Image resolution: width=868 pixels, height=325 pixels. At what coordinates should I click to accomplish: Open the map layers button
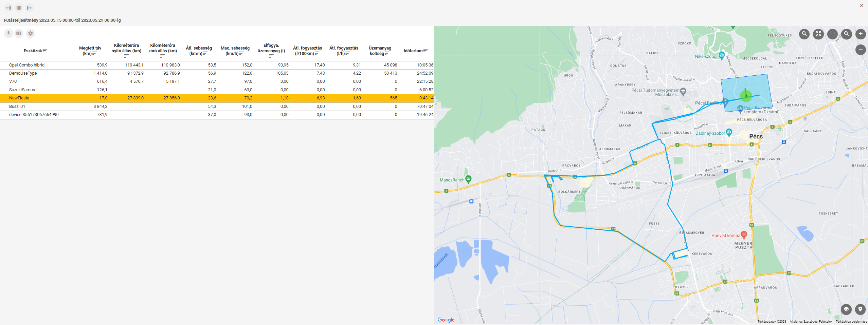coord(846,309)
